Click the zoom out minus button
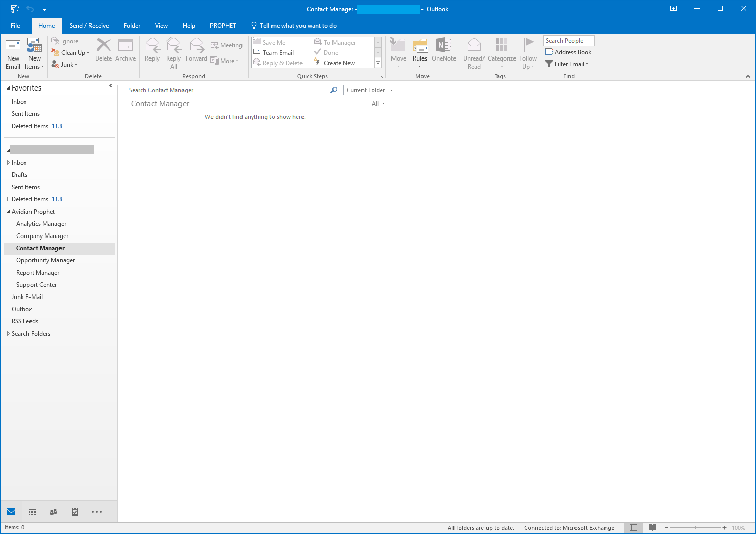Screen dimensions: 756x534 (x=667, y=528)
